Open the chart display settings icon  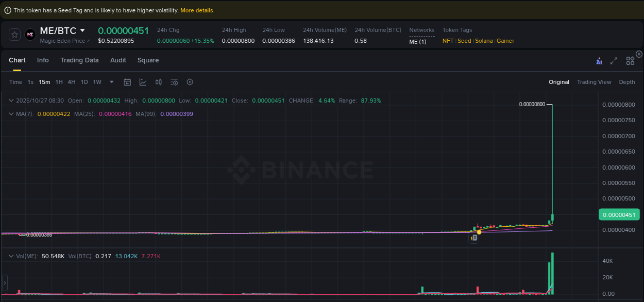point(174,82)
